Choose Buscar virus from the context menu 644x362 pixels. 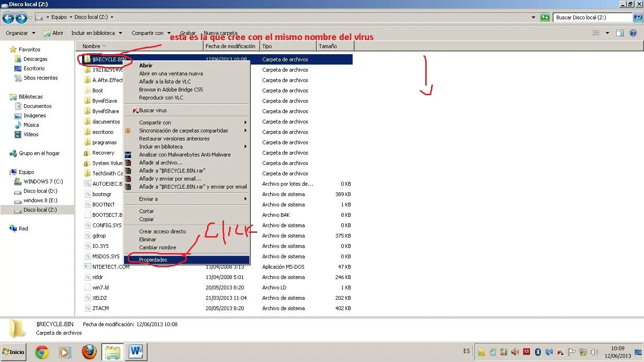tap(187, 110)
